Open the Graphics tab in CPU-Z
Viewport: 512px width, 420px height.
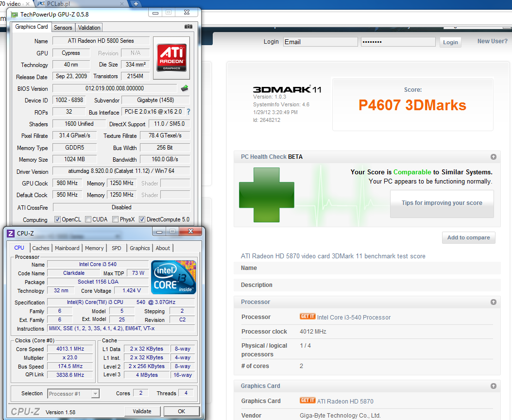[140, 248]
